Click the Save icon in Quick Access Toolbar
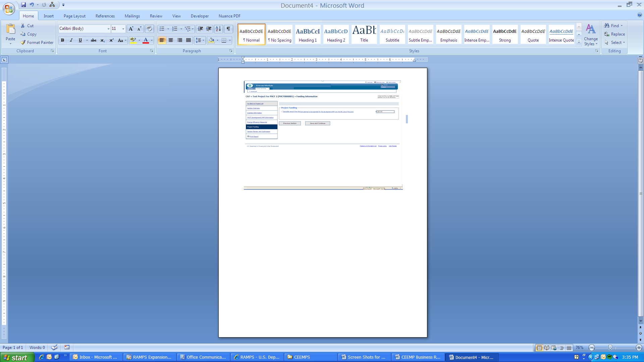644x362 pixels. 23,5
